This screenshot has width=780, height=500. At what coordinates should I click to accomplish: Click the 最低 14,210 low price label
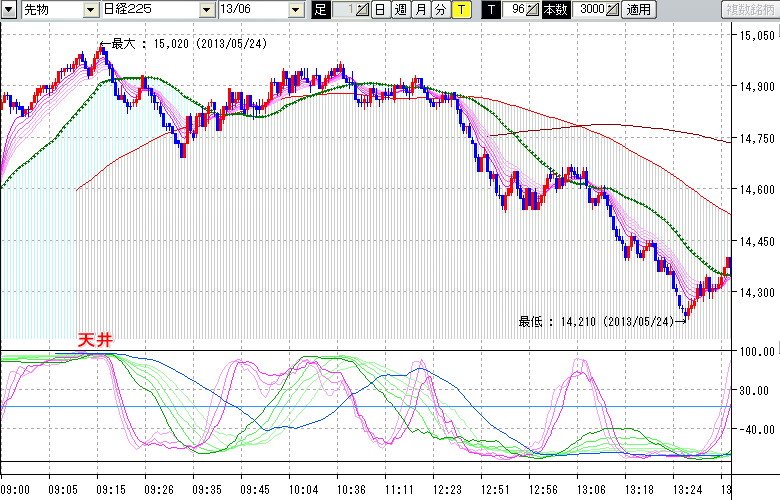[594, 321]
